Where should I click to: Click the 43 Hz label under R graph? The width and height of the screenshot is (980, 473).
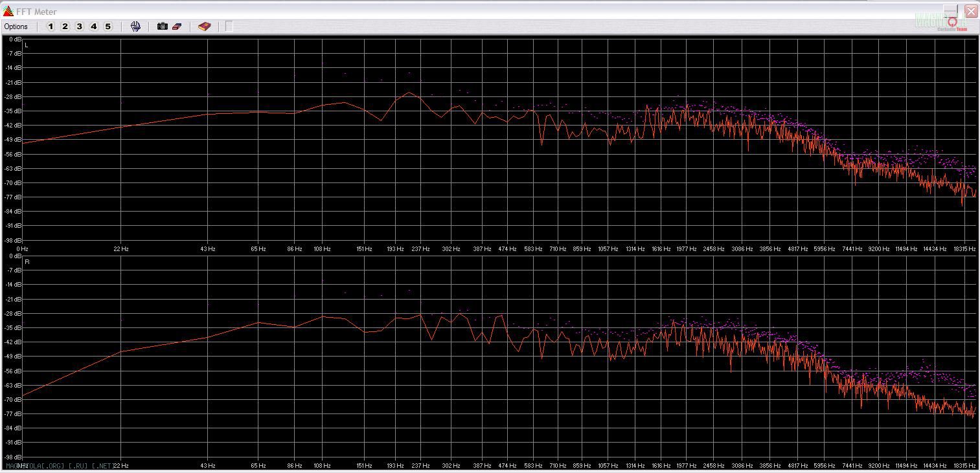208,465
